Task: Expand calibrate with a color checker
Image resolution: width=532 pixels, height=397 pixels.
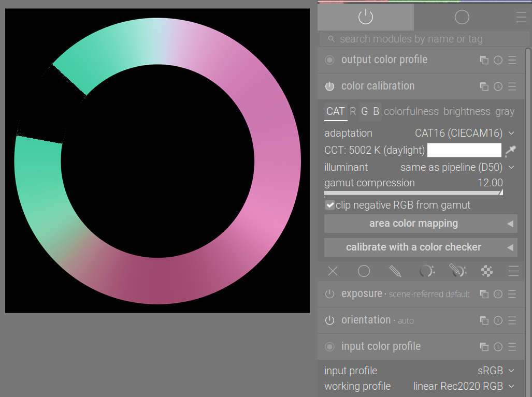Action: point(421,247)
